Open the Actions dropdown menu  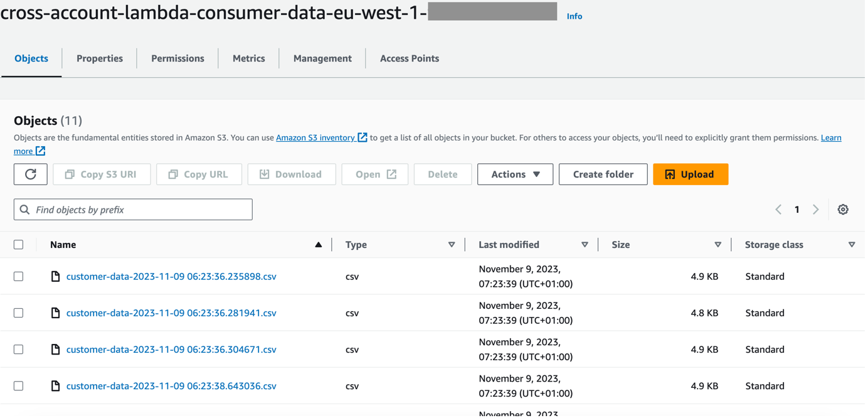click(515, 174)
